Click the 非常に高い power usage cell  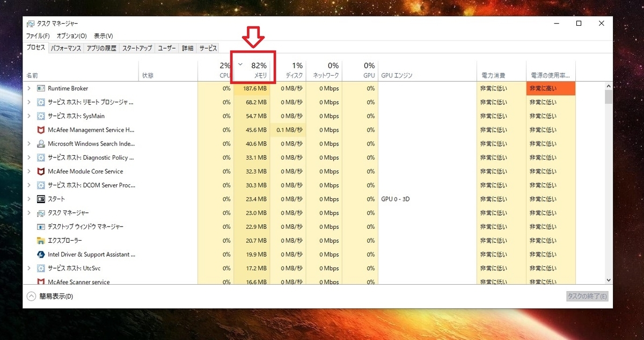(551, 88)
